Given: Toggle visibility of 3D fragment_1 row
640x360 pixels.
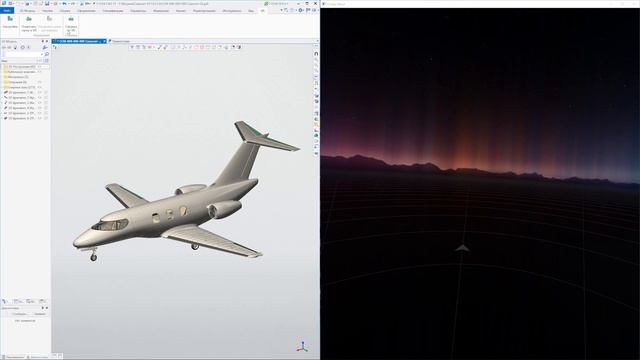Looking at the screenshot, I should 40,93.
